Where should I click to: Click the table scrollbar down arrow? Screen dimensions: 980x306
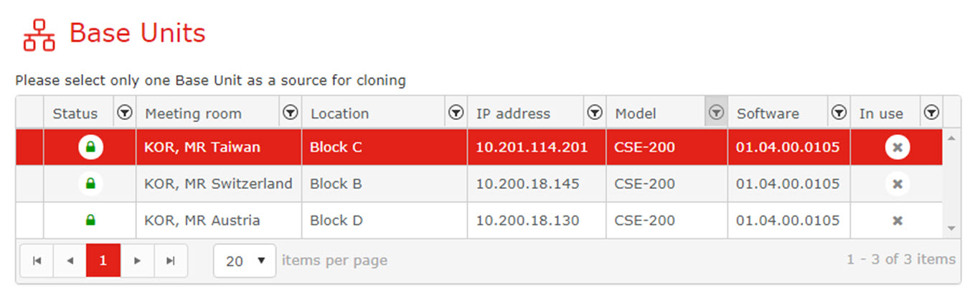click(x=952, y=228)
